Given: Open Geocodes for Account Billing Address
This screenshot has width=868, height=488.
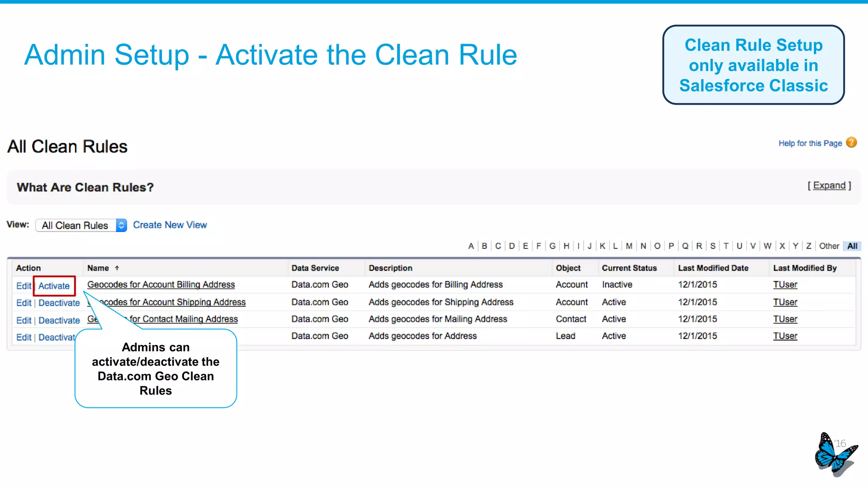Looking at the screenshot, I should (161, 285).
